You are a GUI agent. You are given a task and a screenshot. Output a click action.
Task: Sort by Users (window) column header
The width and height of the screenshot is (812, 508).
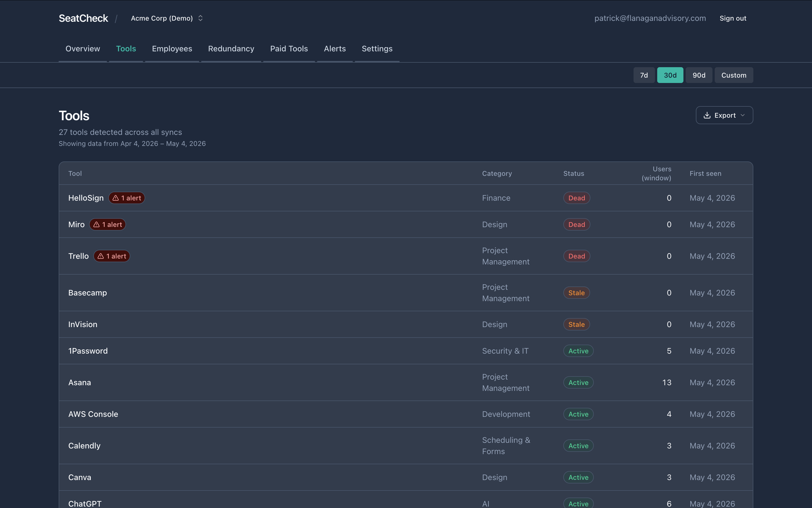[x=656, y=173]
